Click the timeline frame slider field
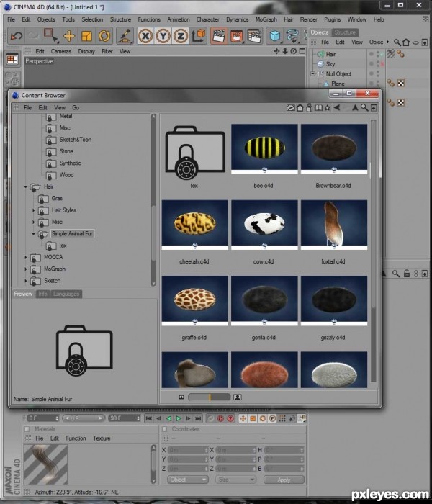The image size is (432, 504). point(84,418)
